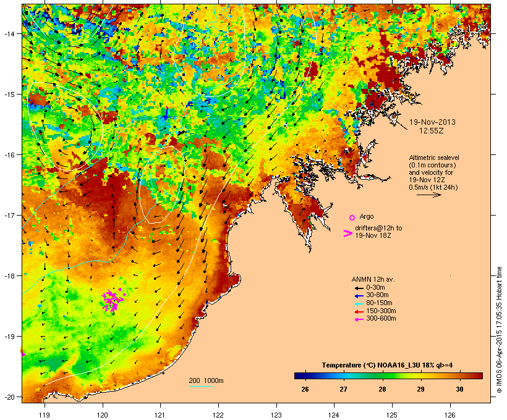Click the IMOS copyright timestamp text
The height and width of the screenshot is (420, 507).
[500, 330]
